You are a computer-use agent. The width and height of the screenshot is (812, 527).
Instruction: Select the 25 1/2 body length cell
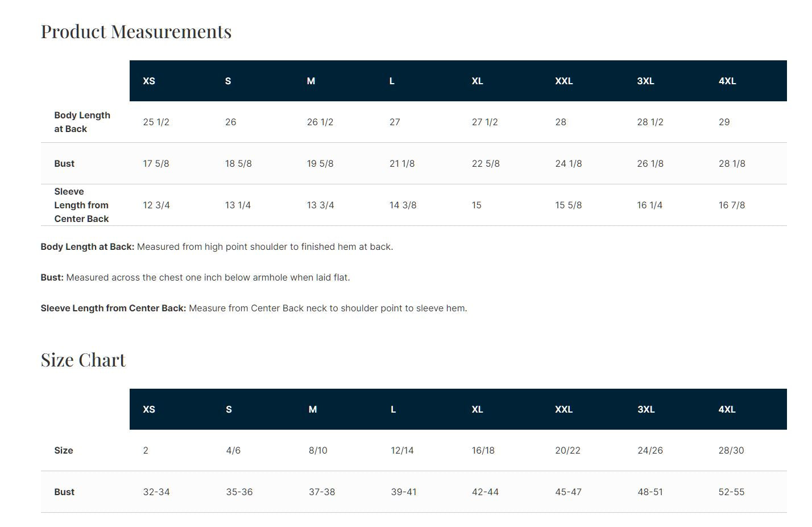[x=156, y=122]
